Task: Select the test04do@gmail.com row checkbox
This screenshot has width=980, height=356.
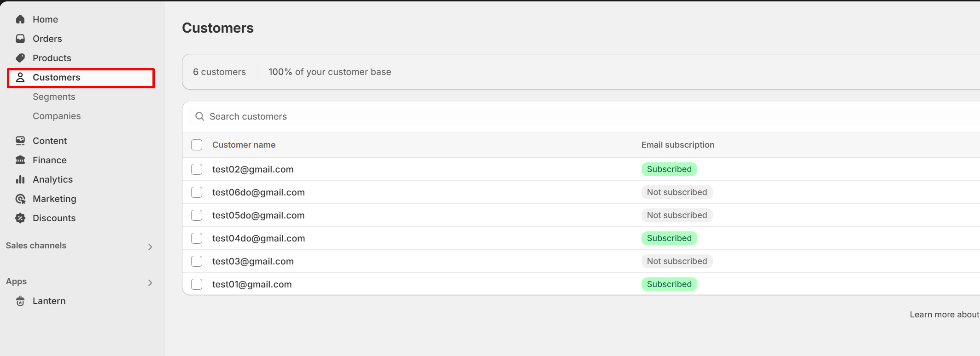Action: (x=197, y=238)
